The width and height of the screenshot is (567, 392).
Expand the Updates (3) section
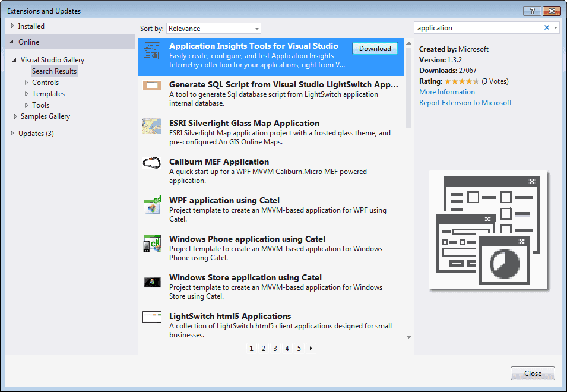12,134
